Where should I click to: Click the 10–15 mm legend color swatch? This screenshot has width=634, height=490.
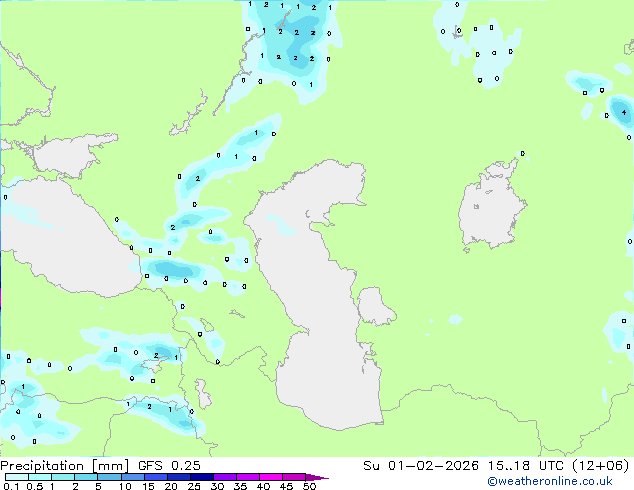click(x=132, y=477)
